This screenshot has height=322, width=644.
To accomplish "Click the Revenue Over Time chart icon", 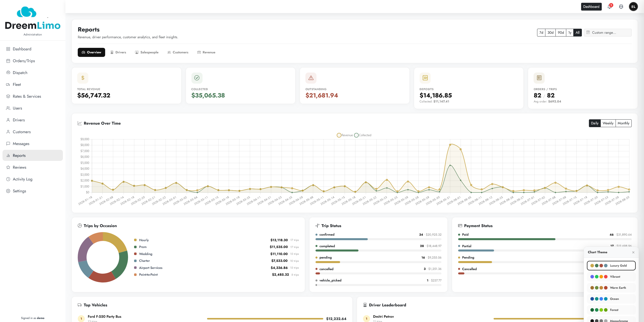I will pyautogui.click(x=80, y=123).
